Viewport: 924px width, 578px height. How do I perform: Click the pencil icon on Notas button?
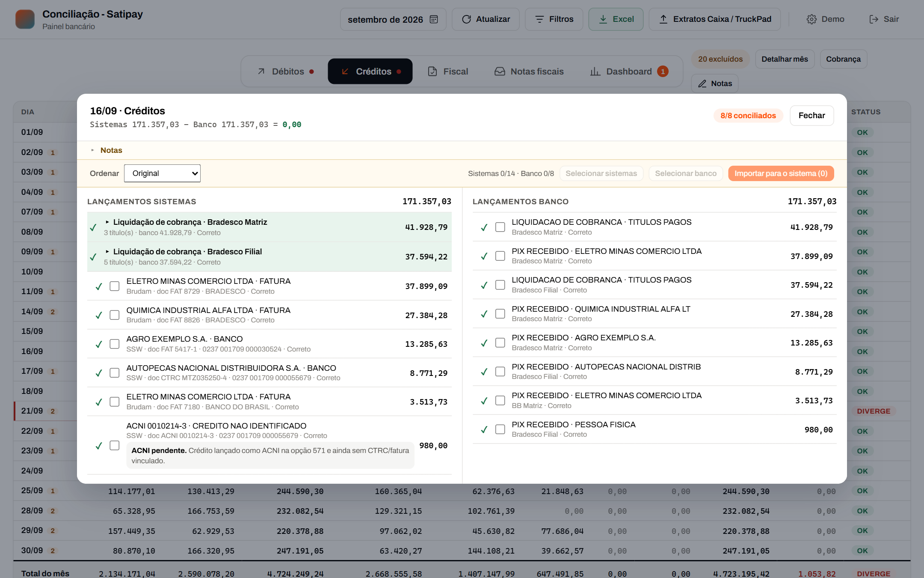(702, 83)
